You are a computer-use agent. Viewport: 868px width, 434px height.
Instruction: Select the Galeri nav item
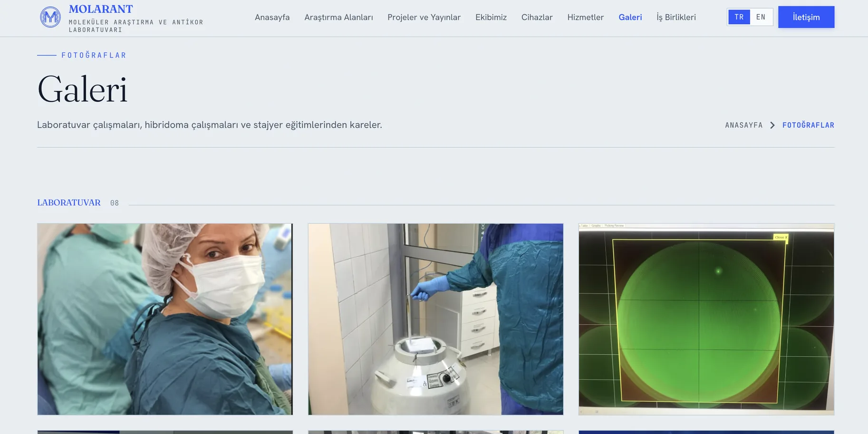(630, 17)
